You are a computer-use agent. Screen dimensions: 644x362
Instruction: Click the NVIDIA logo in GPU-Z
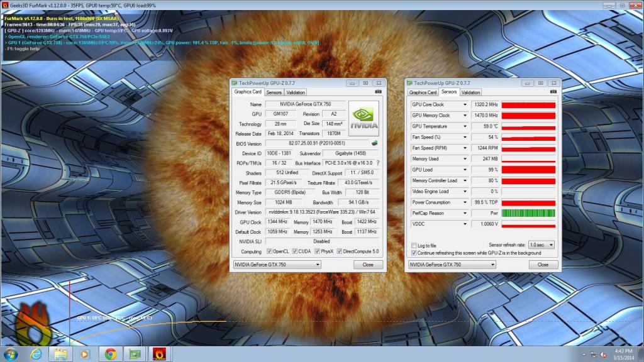click(364, 119)
